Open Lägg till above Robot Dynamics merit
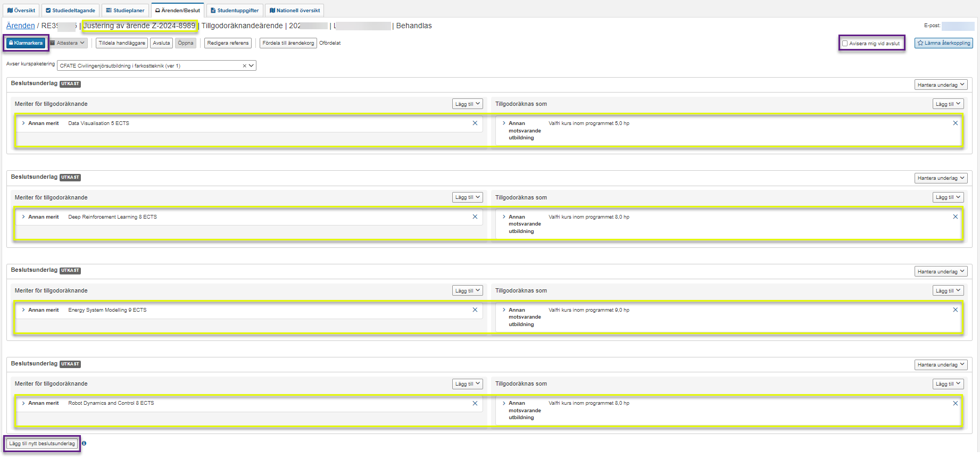 coord(468,384)
